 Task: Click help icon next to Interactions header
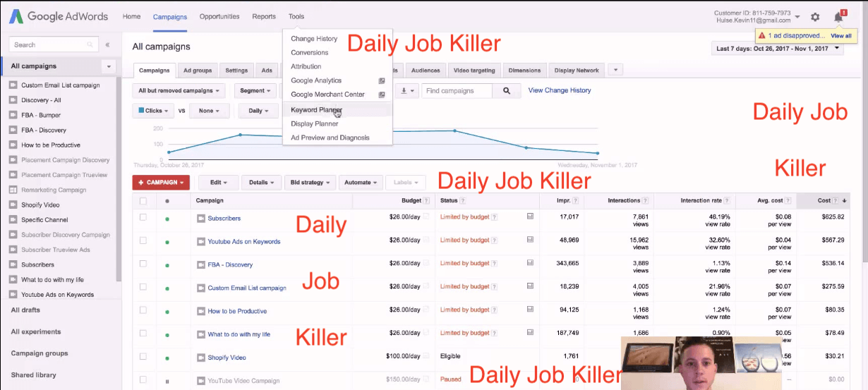coord(646,201)
